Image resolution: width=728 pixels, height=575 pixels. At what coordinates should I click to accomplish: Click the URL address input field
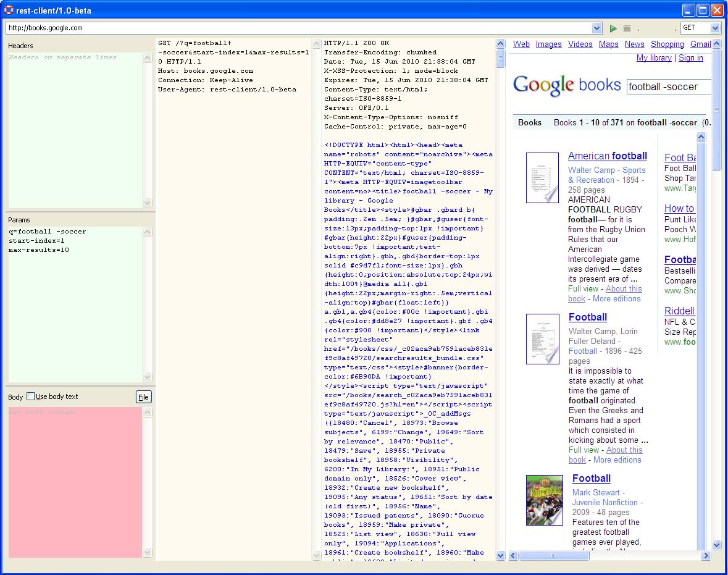pyautogui.click(x=299, y=28)
